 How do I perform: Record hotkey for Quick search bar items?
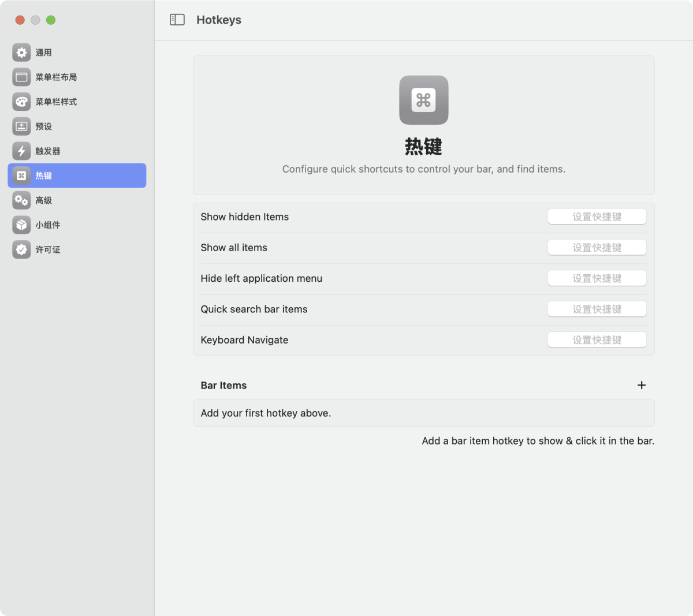[x=597, y=309]
